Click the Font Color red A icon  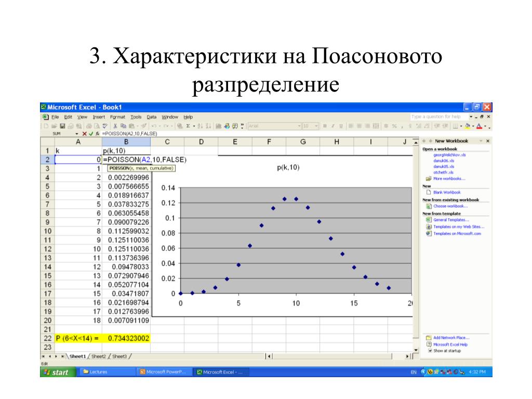(x=479, y=126)
